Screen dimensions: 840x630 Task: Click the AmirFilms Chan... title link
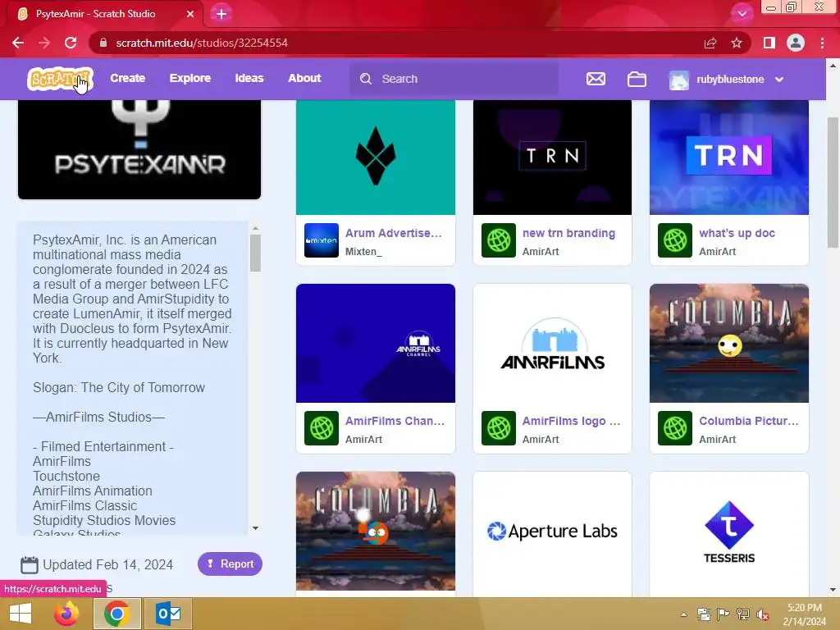(395, 421)
